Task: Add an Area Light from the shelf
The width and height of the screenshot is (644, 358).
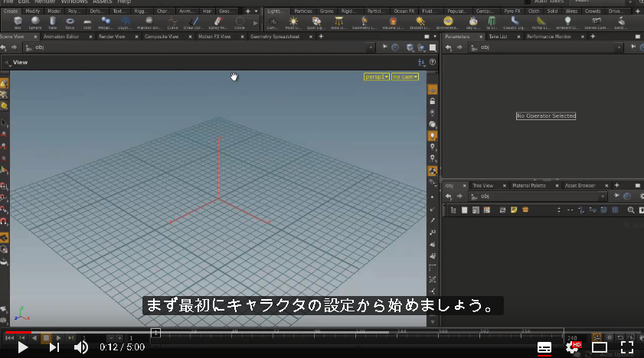Action: [338, 22]
